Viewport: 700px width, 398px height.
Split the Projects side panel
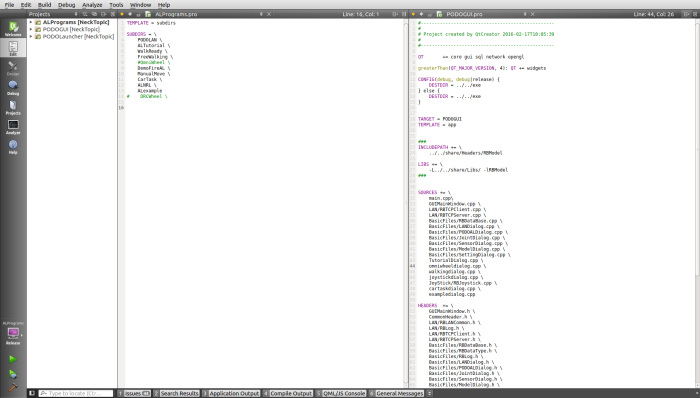[x=104, y=14]
